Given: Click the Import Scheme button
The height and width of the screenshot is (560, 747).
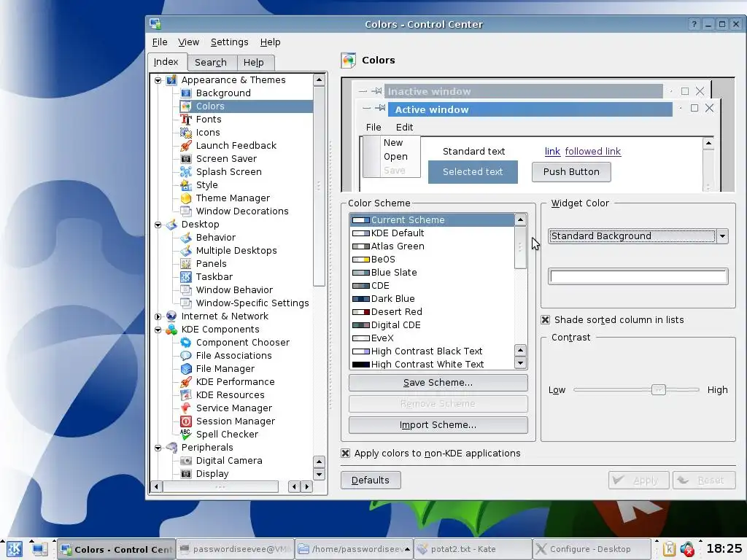Looking at the screenshot, I should (x=438, y=425).
